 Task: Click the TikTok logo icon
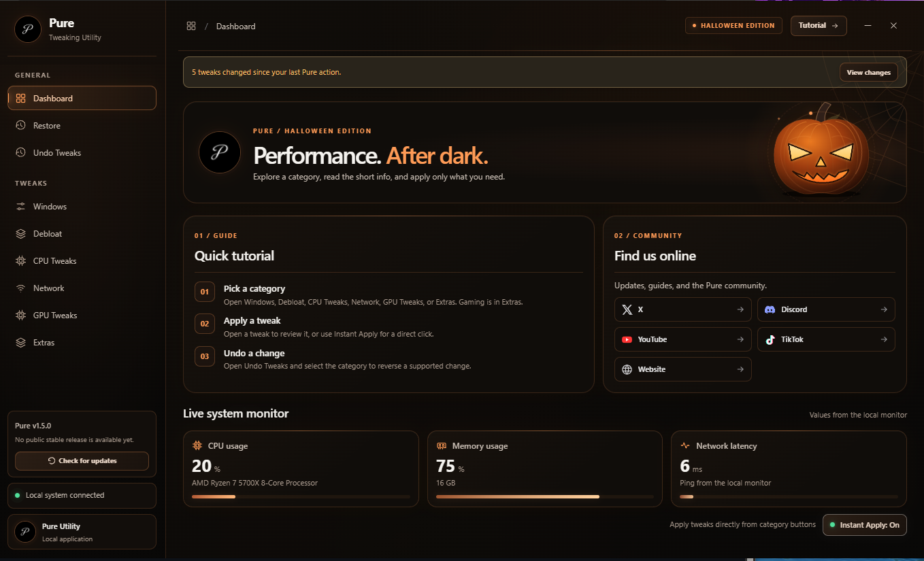pyautogui.click(x=770, y=339)
